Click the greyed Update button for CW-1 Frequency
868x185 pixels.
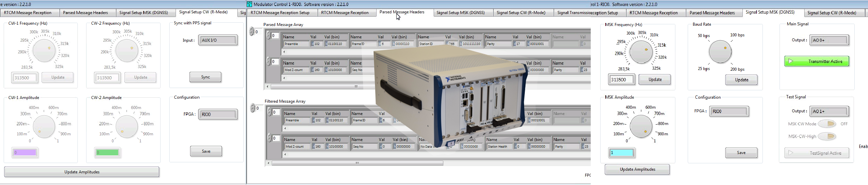(x=58, y=77)
